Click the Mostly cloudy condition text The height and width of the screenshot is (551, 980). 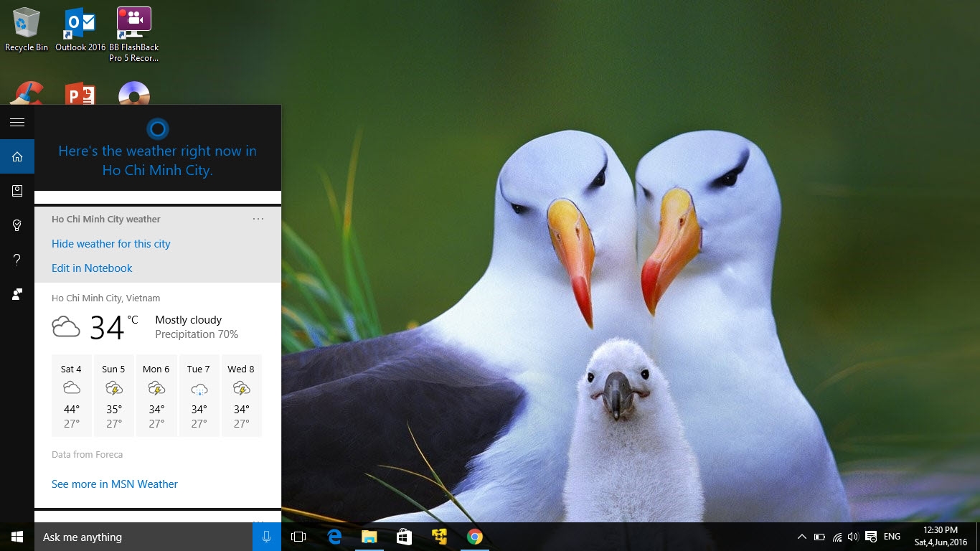pos(189,320)
